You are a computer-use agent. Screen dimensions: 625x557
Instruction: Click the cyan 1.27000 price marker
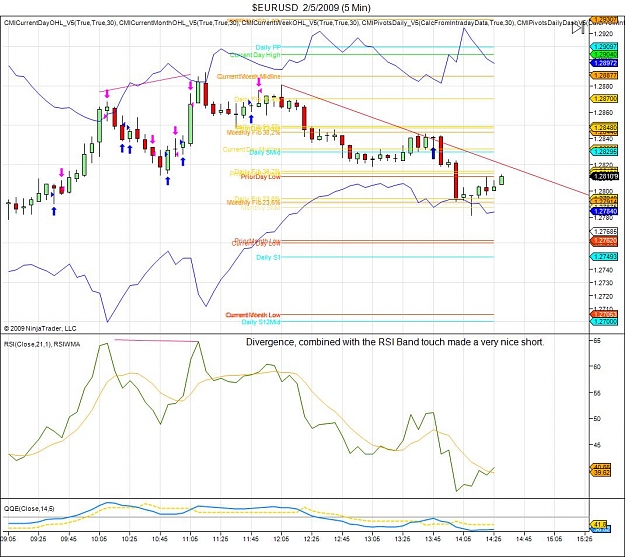(603, 321)
